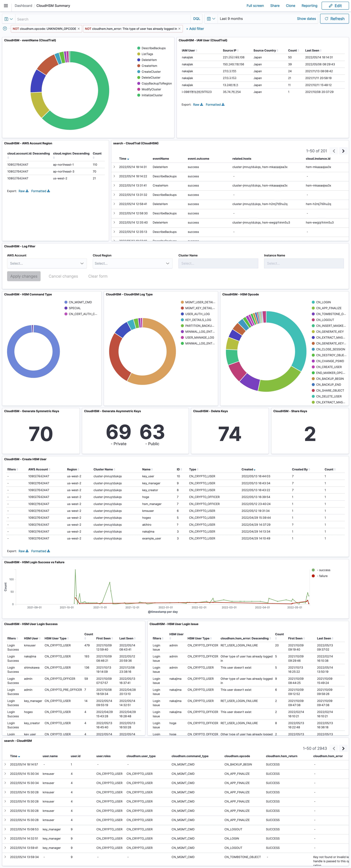Click the Last 9 months time range
Image resolution: width=351 pixels, height=868 pixels.
[231, 19]
